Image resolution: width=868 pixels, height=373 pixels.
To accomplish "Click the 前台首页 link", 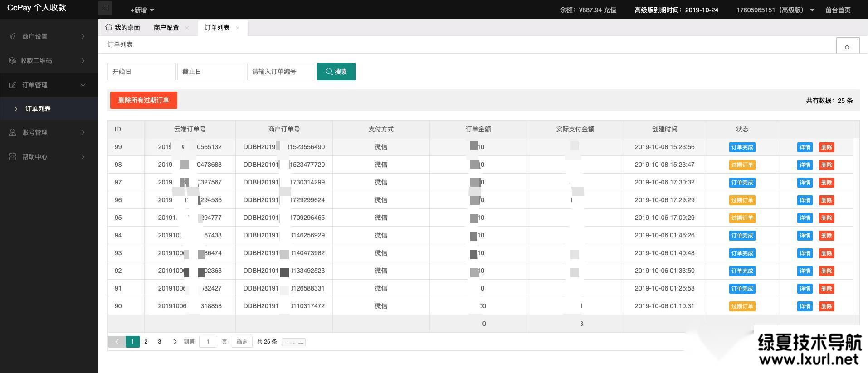I will point(838,10).
